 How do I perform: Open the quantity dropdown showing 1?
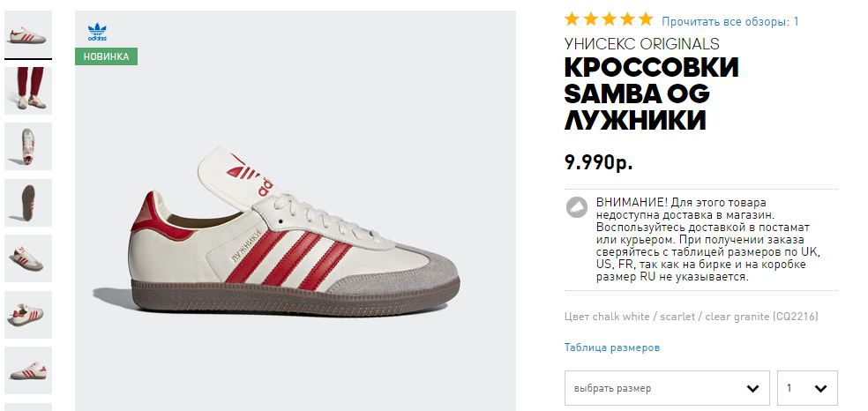(807, 388)
